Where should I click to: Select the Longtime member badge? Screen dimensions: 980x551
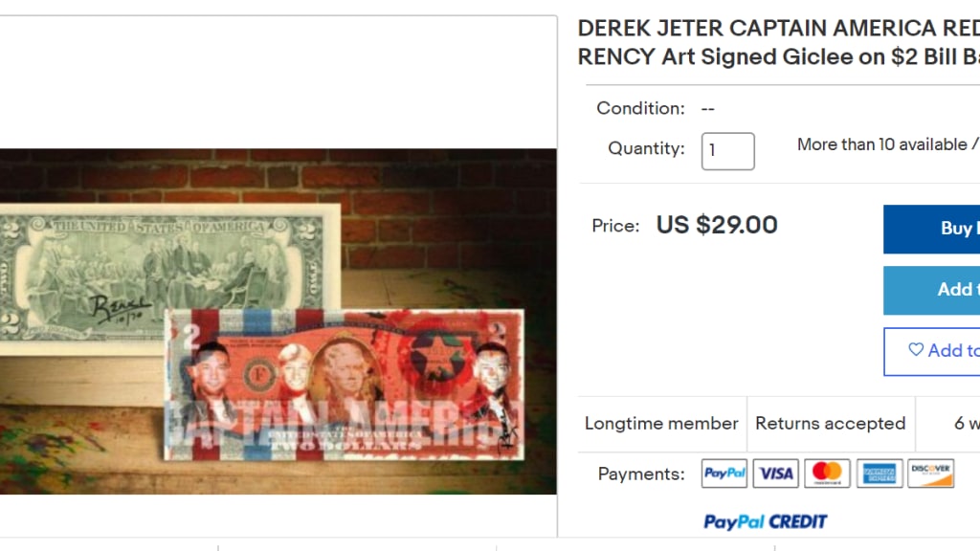point(661,424)
